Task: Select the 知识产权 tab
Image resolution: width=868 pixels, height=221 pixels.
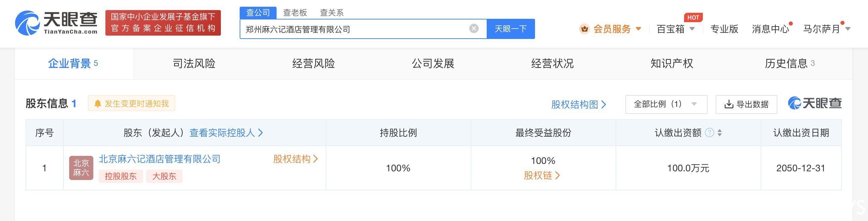Action: point(672,63)
